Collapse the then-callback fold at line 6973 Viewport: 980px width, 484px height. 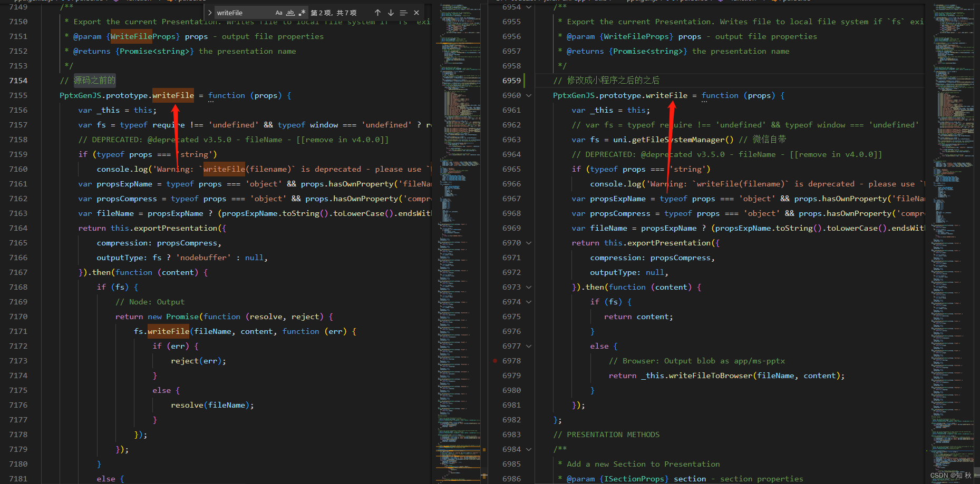coord(528,287)
